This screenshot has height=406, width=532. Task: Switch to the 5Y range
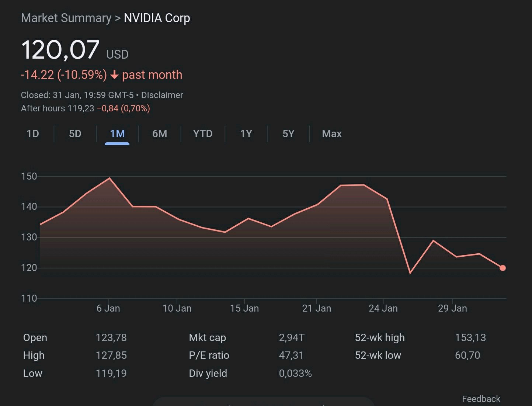(288, 133)
